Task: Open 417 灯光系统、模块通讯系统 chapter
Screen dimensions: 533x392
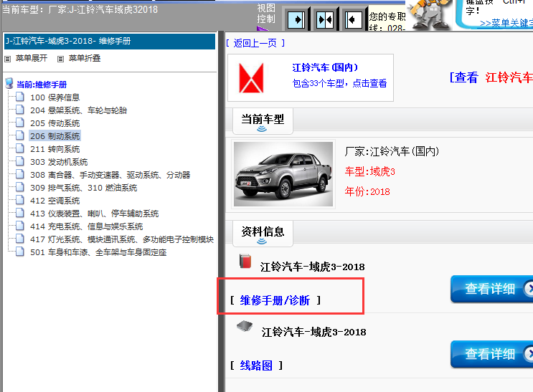Action: point(122,239)
